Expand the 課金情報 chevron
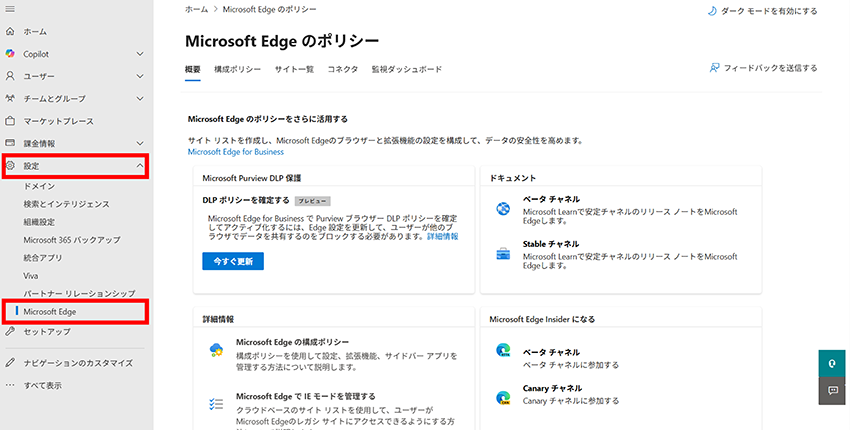850x430 pixels. 139,144
